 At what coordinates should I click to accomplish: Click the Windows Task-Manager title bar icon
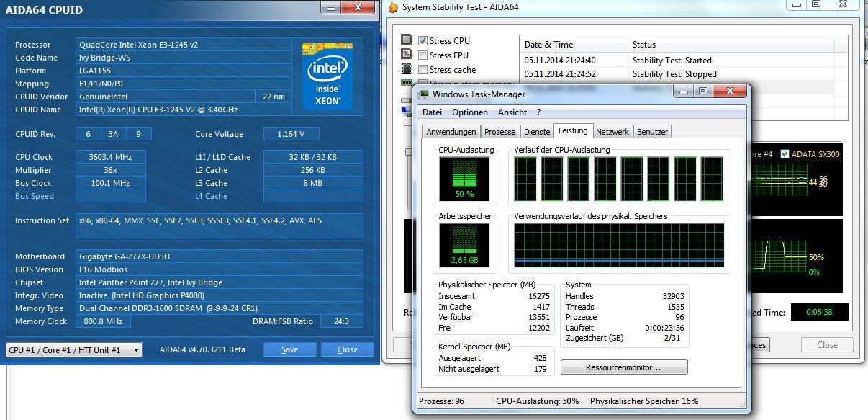424,94
